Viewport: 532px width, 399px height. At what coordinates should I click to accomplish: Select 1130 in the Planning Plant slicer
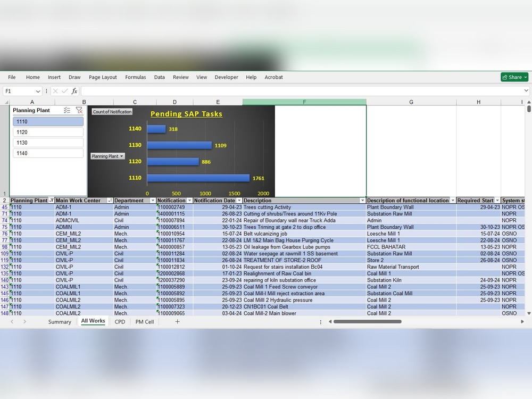tap(48, 143)
